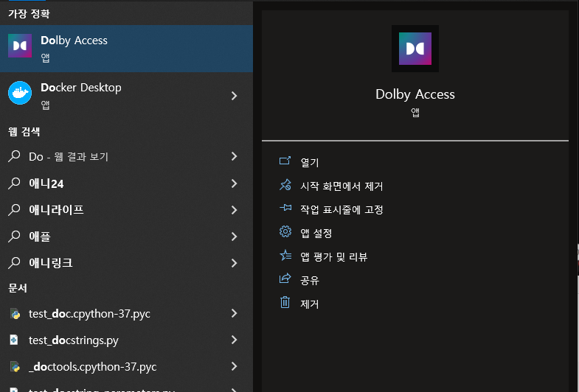
Task: Select 앱 평가 및 리뷰
Action: pyautogui.click(x=334, y=256)
